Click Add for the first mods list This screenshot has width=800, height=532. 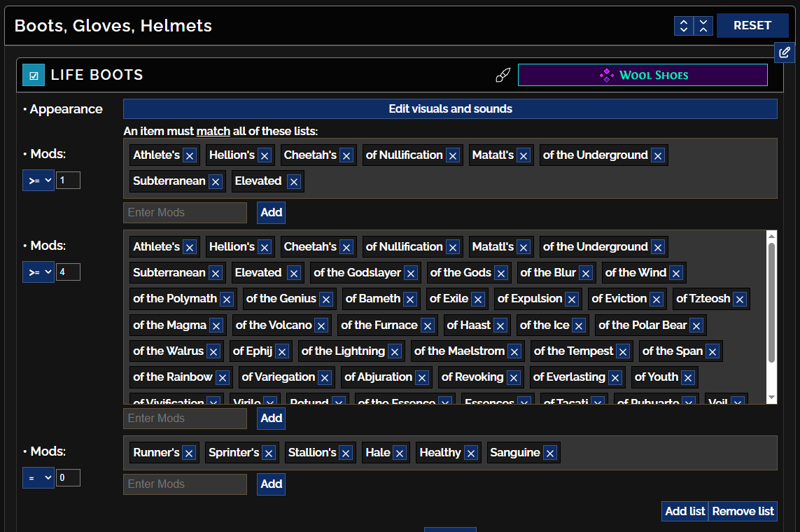pyautogui.click(x=271, y=213)
